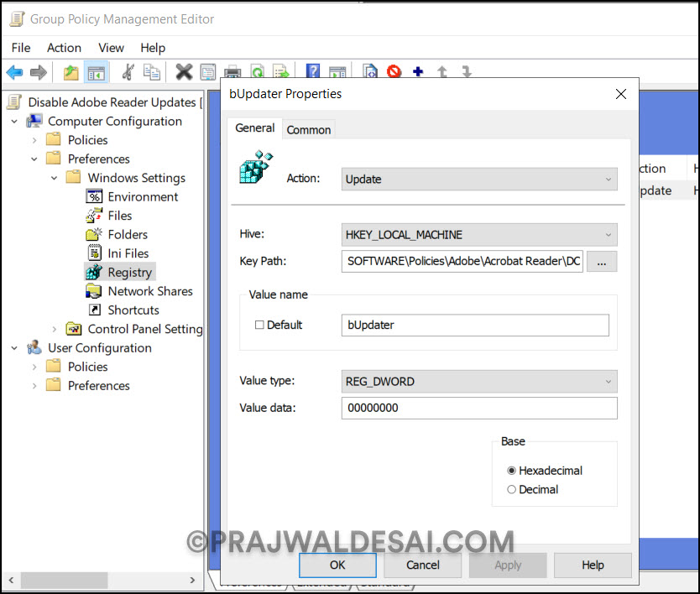Open the Action menu
The height and width of the screenshot is (594, 700).
tap(65, 48)
